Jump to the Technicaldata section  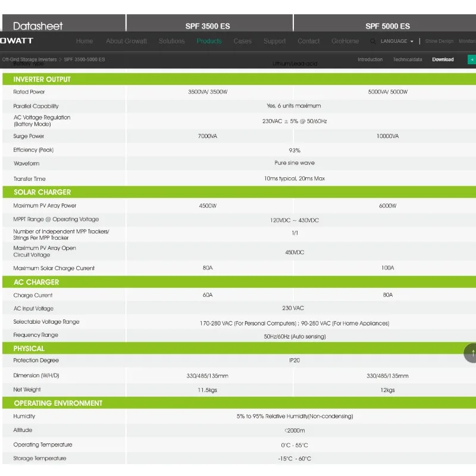click(x=408, y=59)
